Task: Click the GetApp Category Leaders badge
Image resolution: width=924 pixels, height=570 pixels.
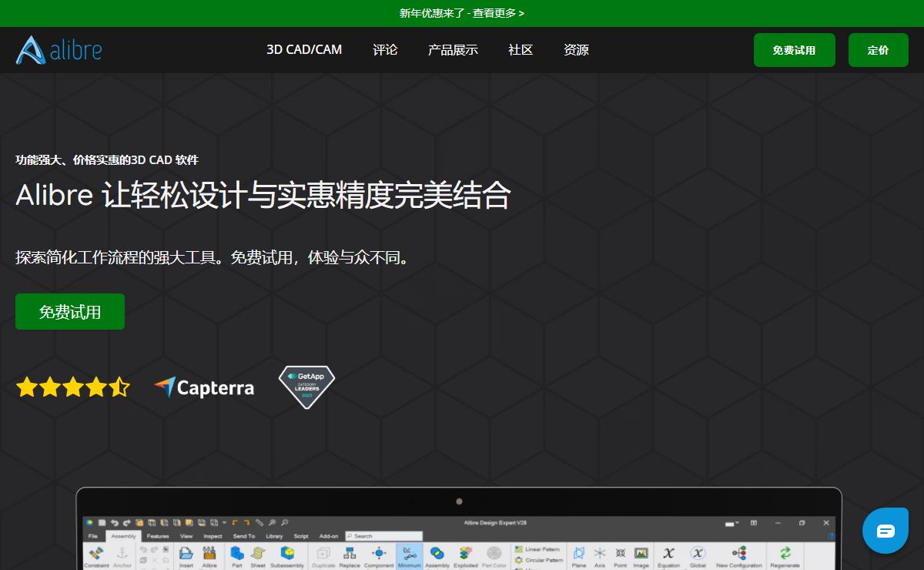Action: pos(306,387)
